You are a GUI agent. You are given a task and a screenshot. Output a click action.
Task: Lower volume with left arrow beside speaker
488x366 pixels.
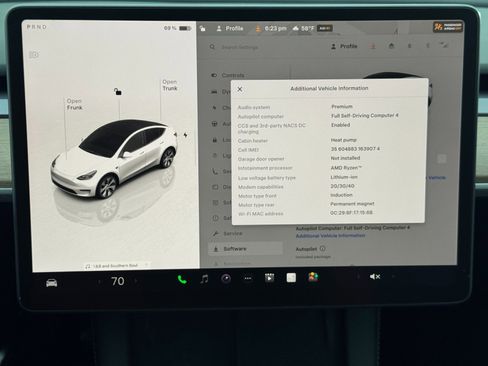pos(358,277)
